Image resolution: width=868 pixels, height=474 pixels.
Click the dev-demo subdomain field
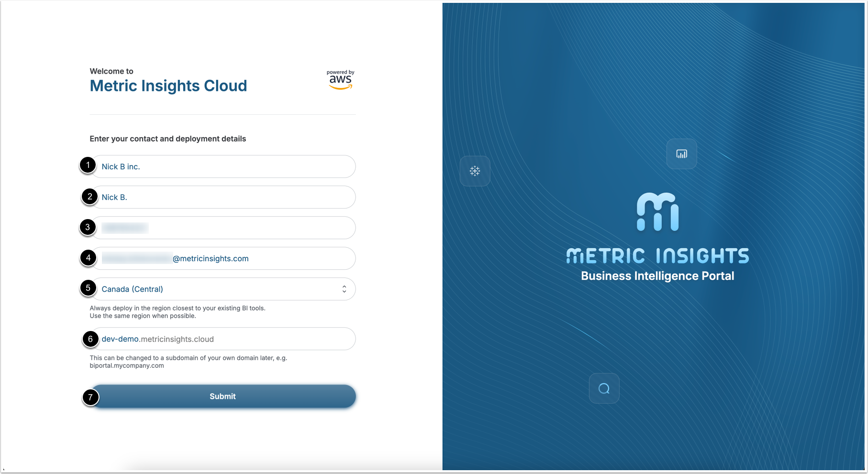tap(223, 339)
